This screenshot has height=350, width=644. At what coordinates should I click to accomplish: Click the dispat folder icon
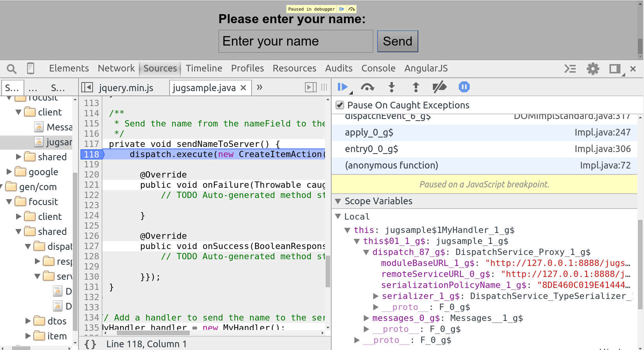pos(39,246)
